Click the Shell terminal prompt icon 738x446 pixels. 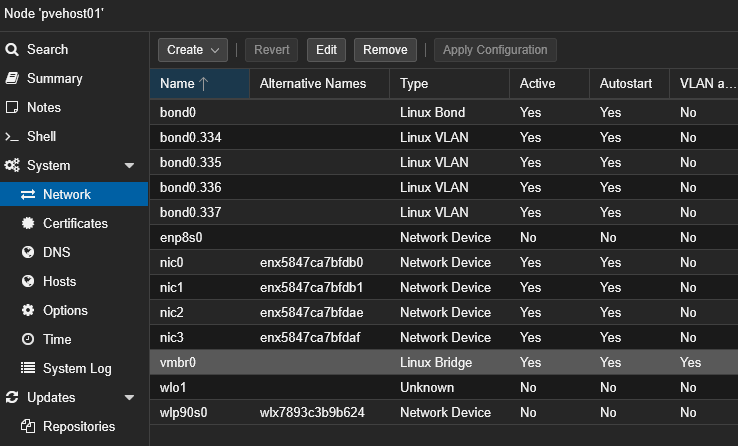[x=12, y=136]
